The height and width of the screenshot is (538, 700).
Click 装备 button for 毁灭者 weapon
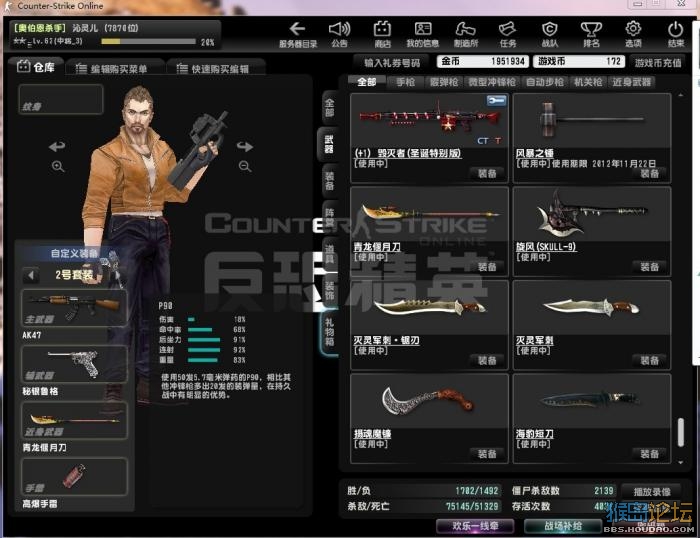(487, 173)
